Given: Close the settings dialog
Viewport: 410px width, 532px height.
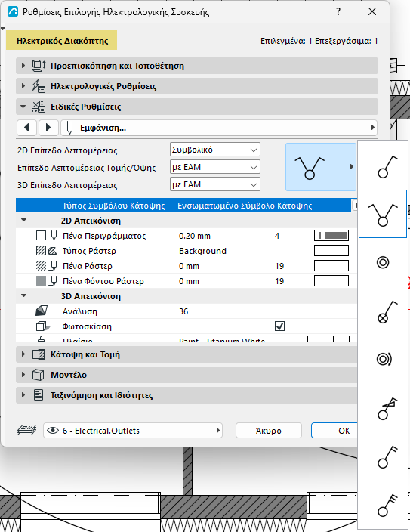Looking at the screenshot, I should click(372, 11).
